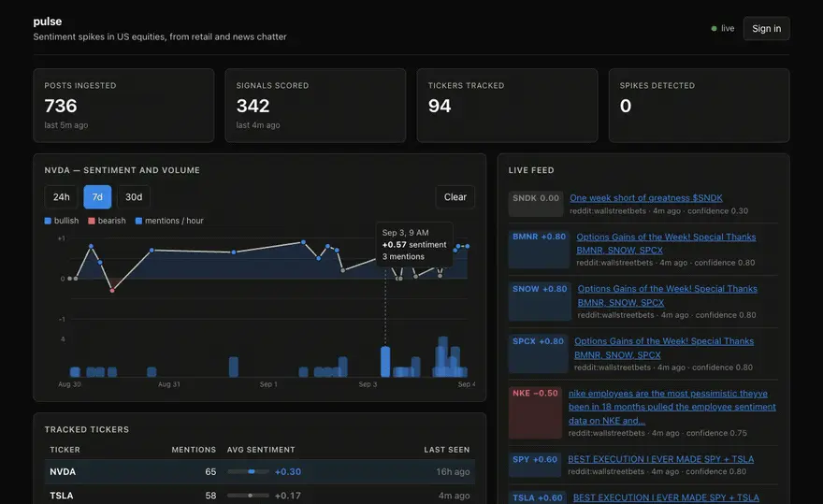
Task: Select the 7d time range tab
Action: [x=97, y=197]
